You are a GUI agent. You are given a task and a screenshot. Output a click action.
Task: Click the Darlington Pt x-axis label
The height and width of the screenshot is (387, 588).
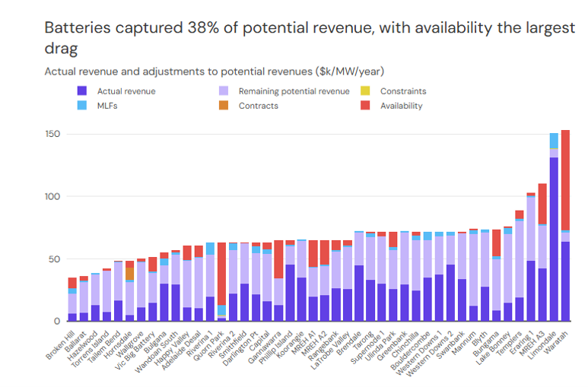tap(240, 348)
